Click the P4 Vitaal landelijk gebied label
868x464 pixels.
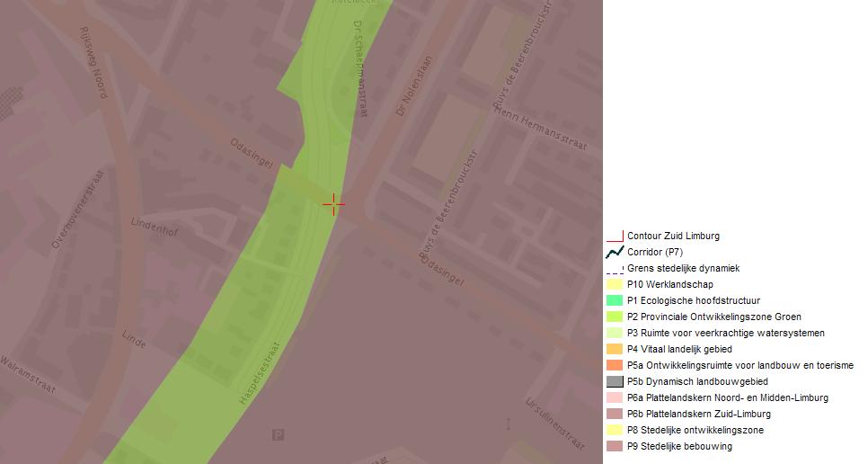[x=680, y=349]
